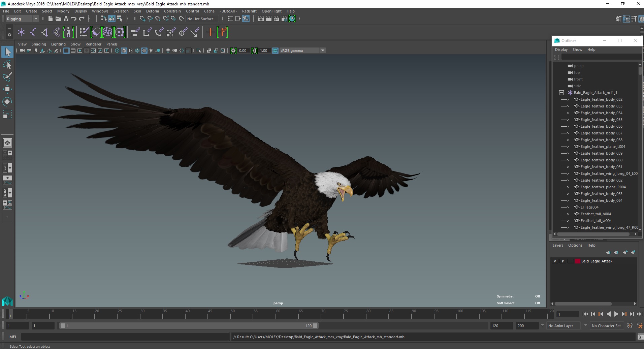Toggle the viewport gamma control icon
The width and height of the screenshot is (644, 349).
click(254, 51)
